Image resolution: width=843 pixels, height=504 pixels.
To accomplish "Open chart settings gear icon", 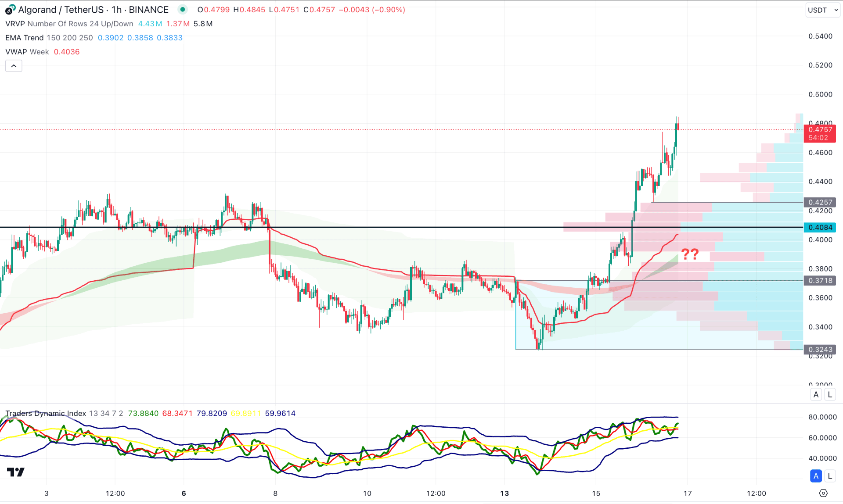I will click(823, 493).
